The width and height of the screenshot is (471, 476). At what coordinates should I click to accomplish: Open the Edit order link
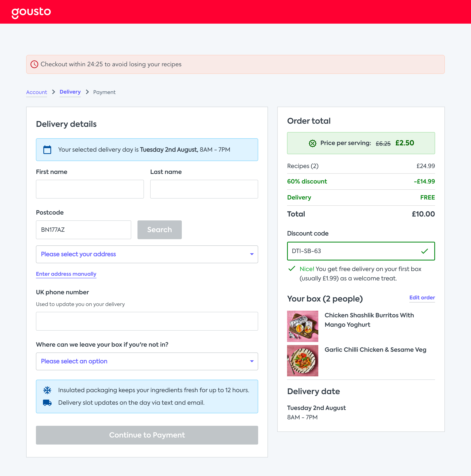point(422,298)
